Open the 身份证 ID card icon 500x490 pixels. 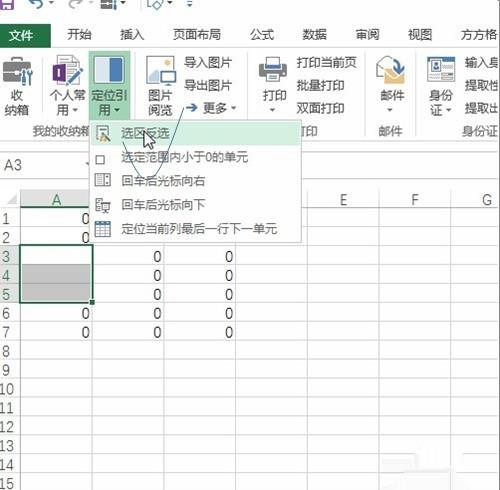441,69
